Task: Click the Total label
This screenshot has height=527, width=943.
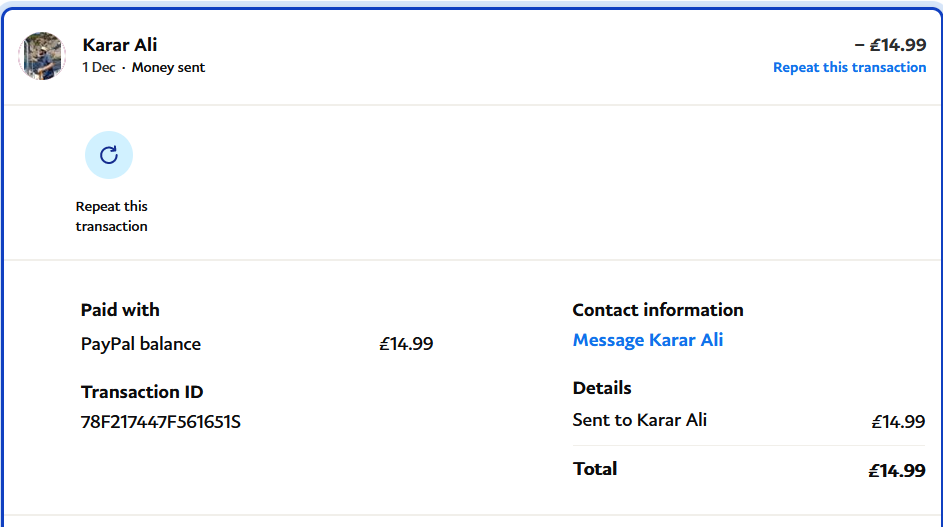Action: point(595,468)
